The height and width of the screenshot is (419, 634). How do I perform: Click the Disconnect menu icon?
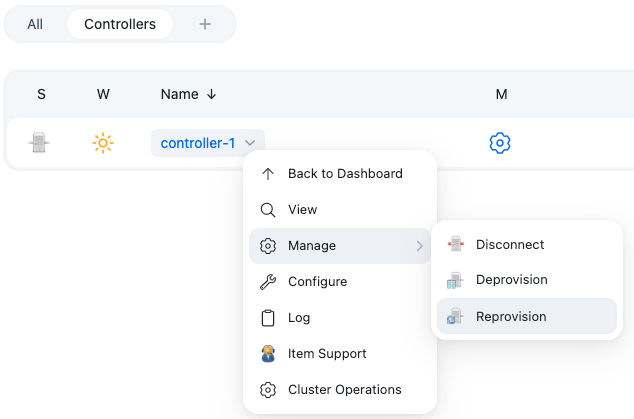[x=456, y=244]
